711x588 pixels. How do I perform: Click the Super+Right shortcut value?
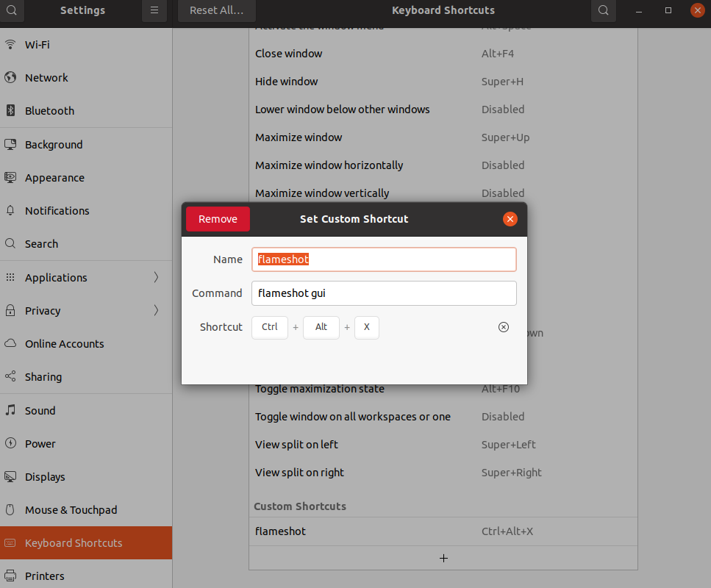(x=512, y=473)
